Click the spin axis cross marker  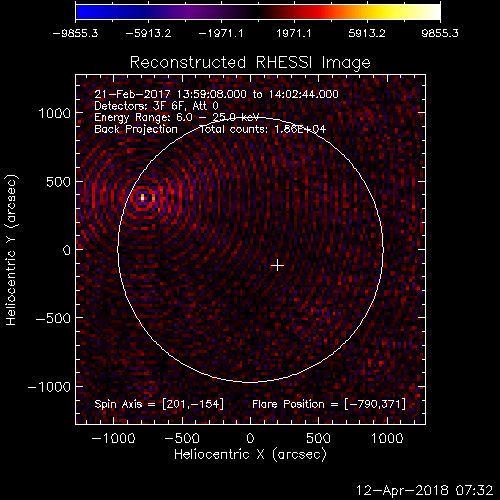point(277,266)
